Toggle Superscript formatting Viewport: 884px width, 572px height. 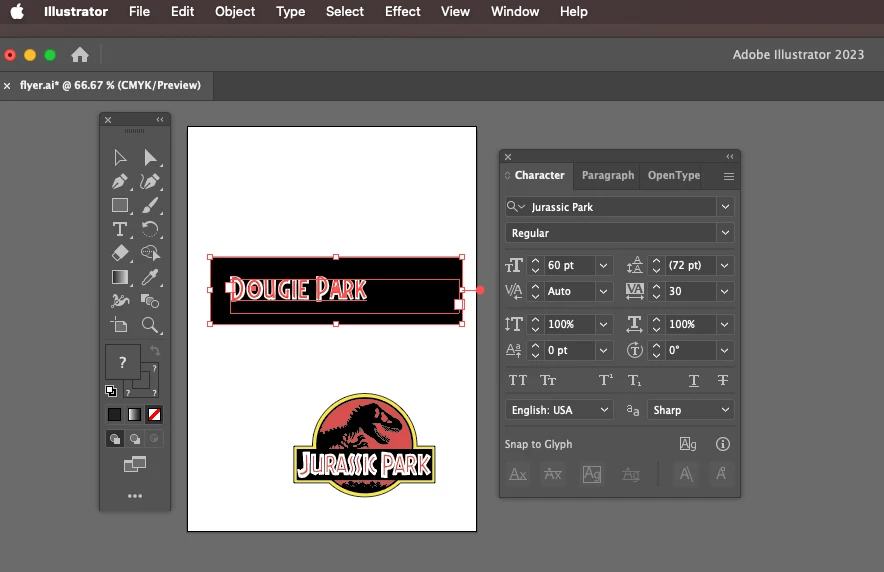coord(606,380)
